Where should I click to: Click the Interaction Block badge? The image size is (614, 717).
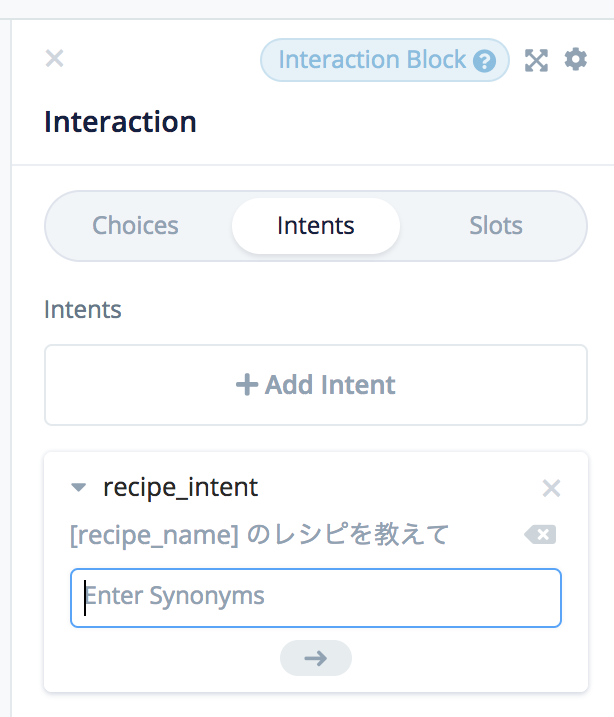pos(372,60)
